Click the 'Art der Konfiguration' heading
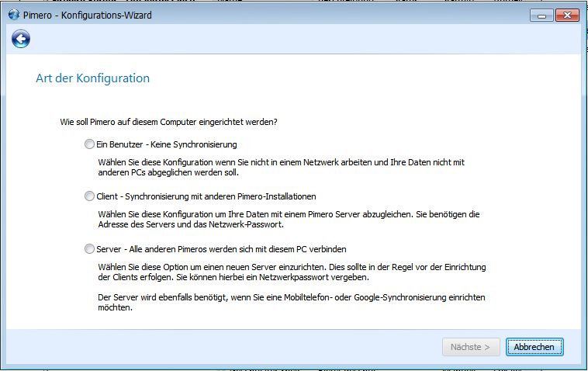Image resolution: width=588 pixels, height=371 pixels. [x=92, y=78]
